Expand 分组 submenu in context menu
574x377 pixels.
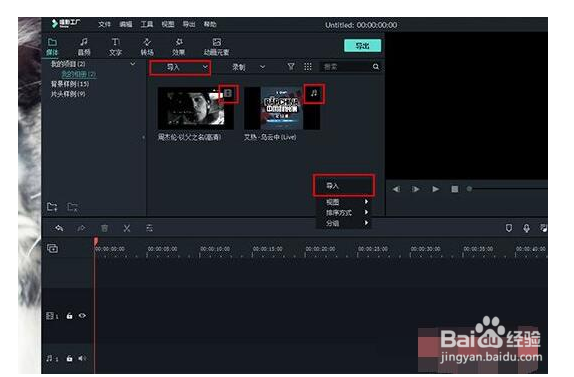(343, 223)
